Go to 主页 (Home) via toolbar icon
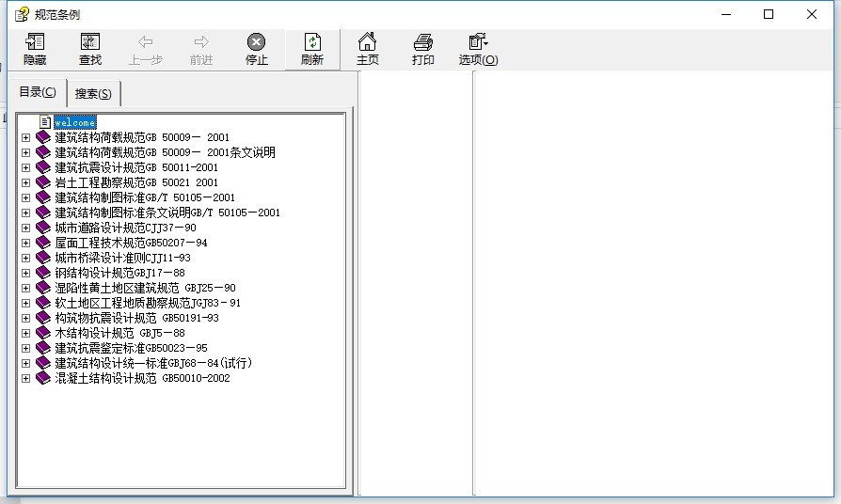Image resolution: width=841 pixels, height=504 pixels. (x=368, y=49)
